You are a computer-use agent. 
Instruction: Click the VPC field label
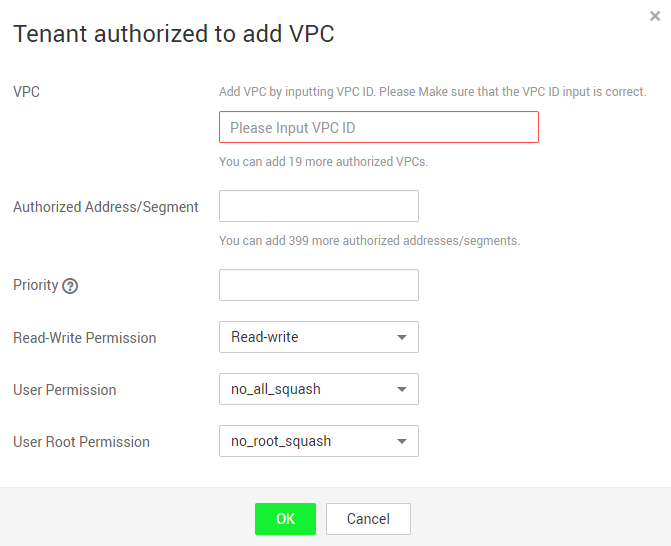[x=27, y=92]
